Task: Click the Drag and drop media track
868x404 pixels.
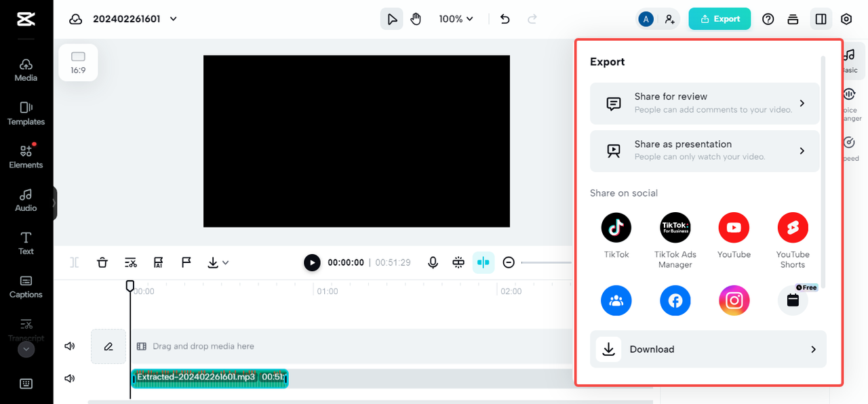Action: [x=352, y=346]
